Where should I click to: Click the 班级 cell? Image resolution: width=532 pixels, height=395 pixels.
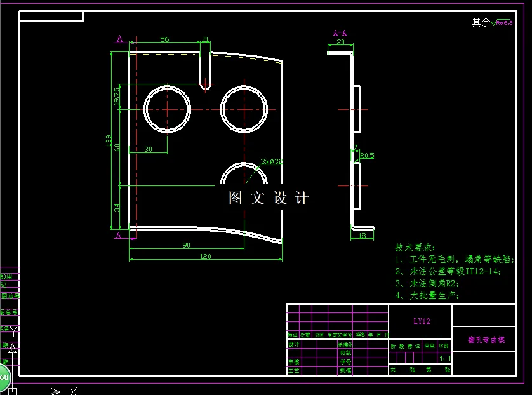click(346, 352)
